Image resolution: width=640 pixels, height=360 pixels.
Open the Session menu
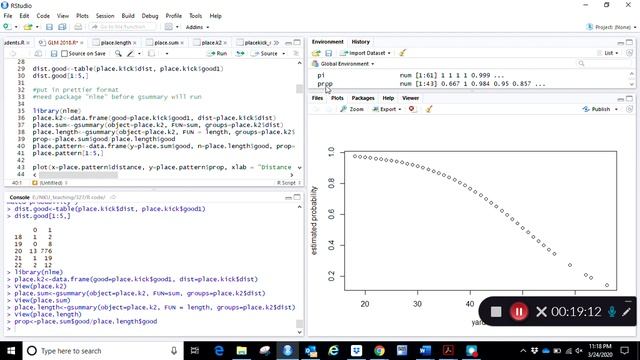click(105, 16)
